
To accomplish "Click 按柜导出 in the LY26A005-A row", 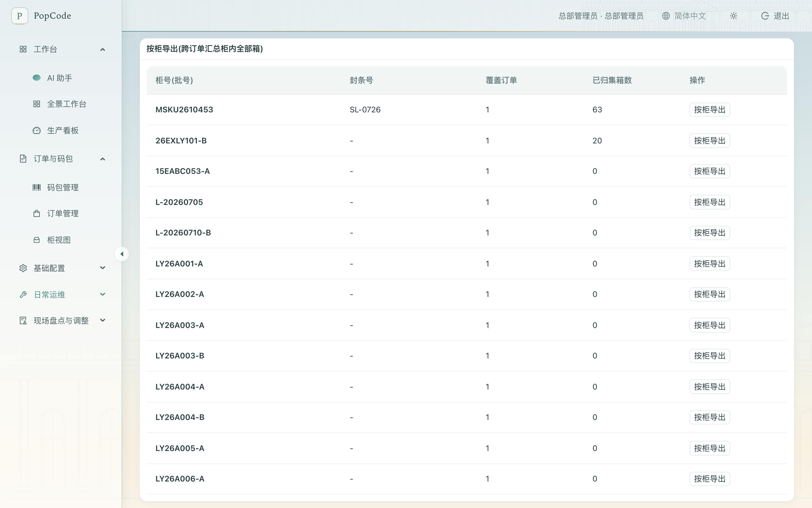I will click(x=710, y=448).
